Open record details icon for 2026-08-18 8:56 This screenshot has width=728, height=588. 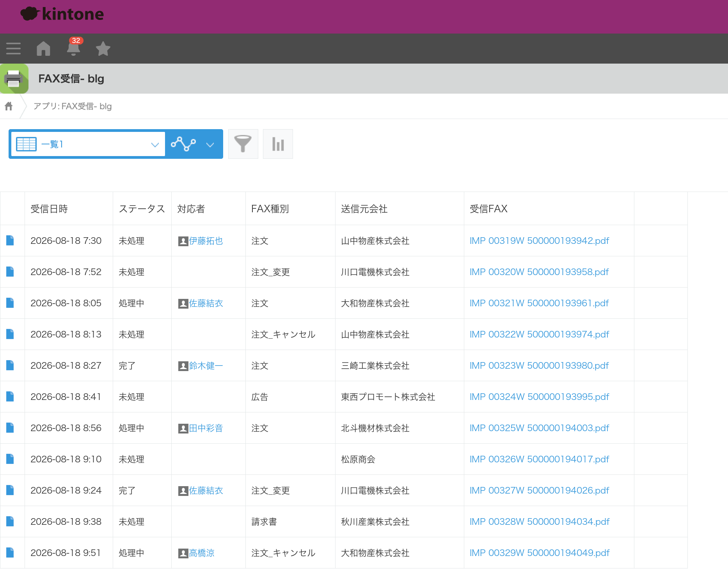pos(10,428)
